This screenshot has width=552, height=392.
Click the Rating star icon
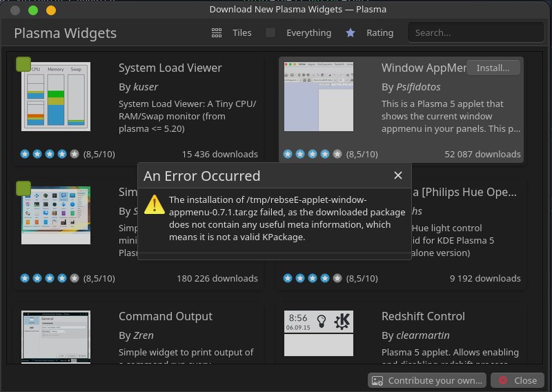click(351, 32)
